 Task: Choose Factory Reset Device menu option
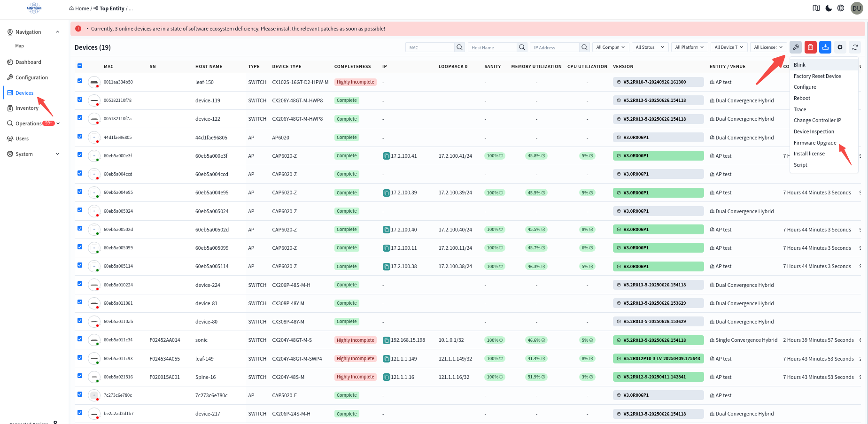817,76
